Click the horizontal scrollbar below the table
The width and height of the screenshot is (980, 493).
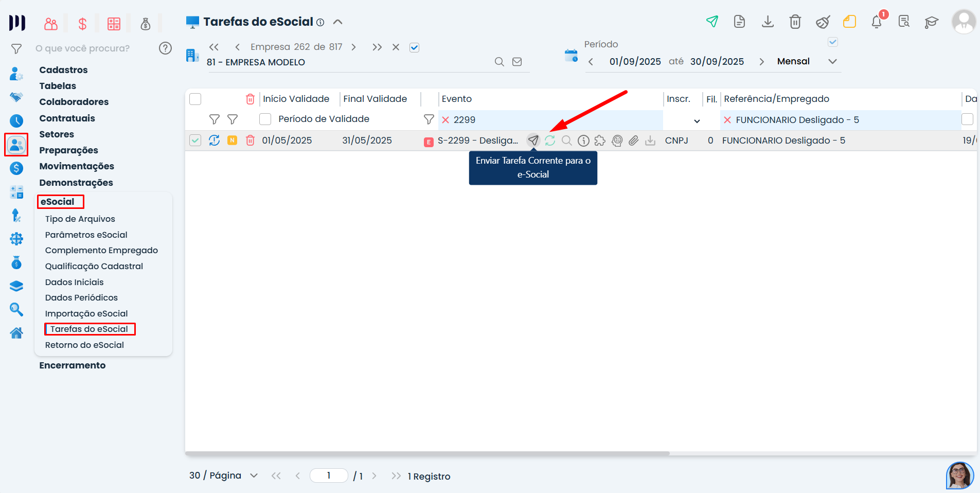pos(427,453)
